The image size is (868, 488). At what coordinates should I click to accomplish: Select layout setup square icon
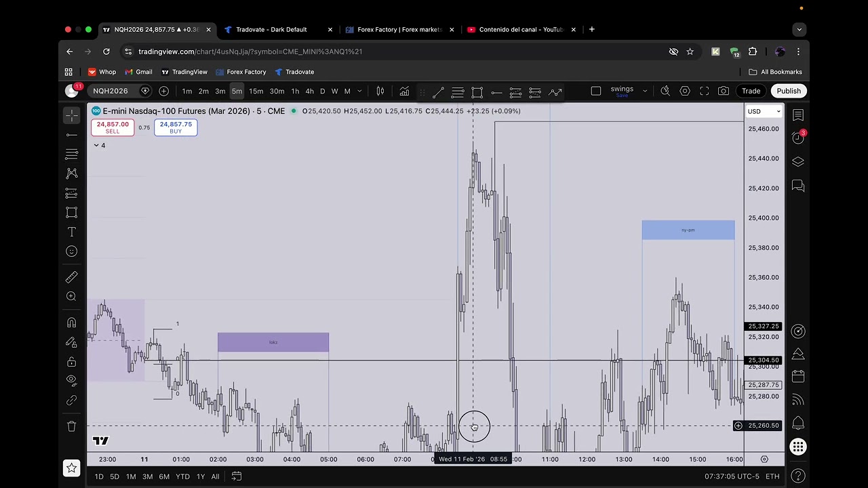point(596,91)
